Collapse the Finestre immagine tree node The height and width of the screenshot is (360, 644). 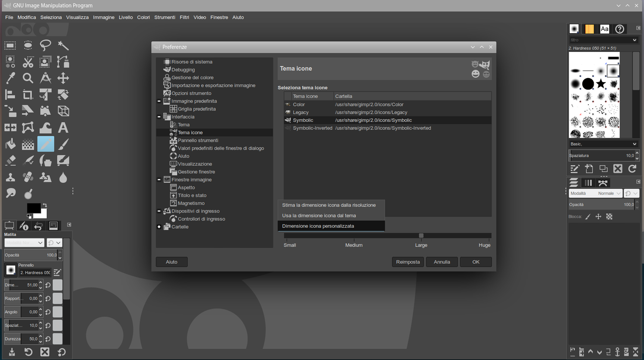click(159, 180)
